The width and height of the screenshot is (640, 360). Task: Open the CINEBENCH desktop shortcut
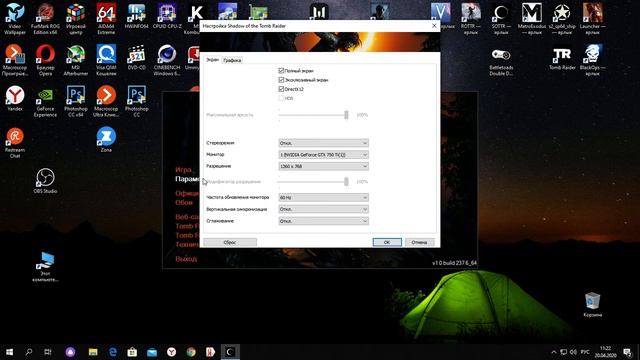[167, 60]
